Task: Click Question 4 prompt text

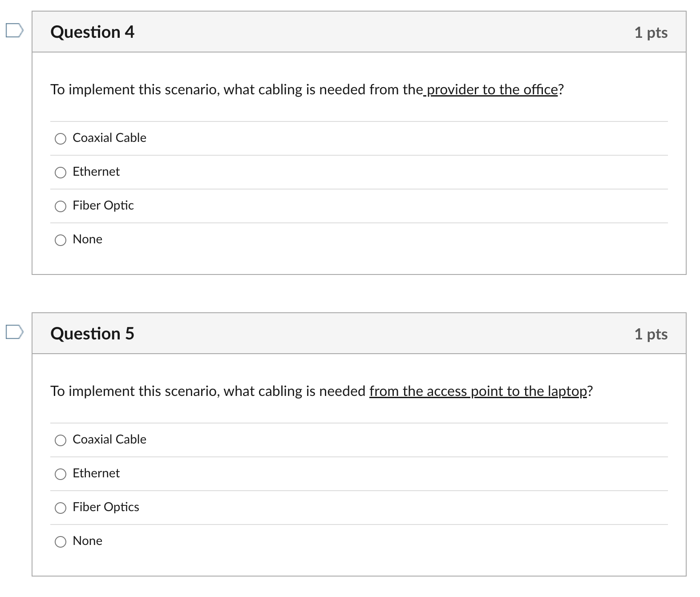Action: (307, 90)
